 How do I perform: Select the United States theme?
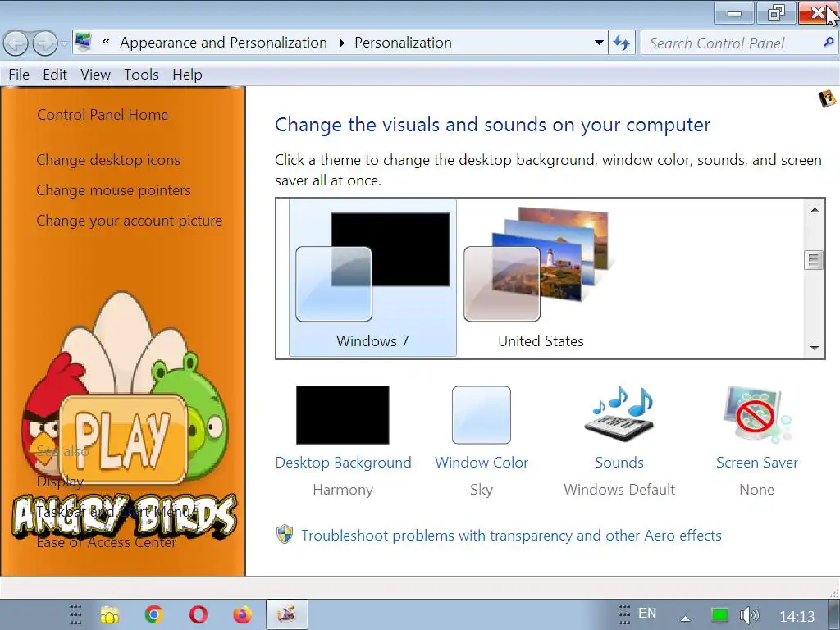pos(541,277)
